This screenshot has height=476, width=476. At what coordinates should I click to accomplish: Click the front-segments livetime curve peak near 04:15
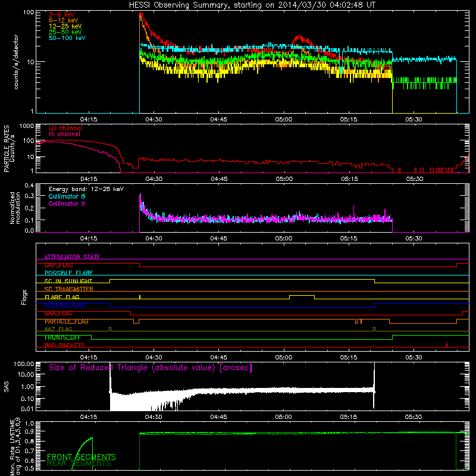click(92, 438)
